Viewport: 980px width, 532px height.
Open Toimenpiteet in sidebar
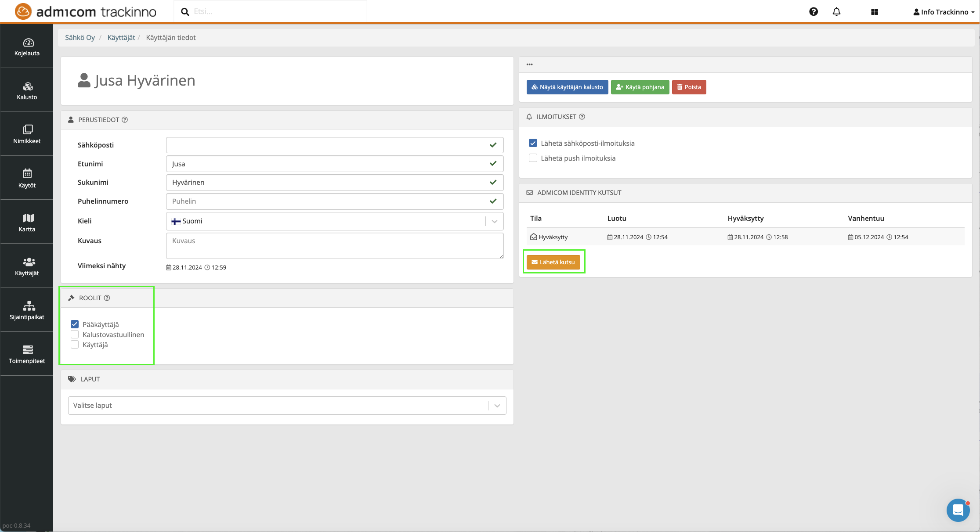27,354
